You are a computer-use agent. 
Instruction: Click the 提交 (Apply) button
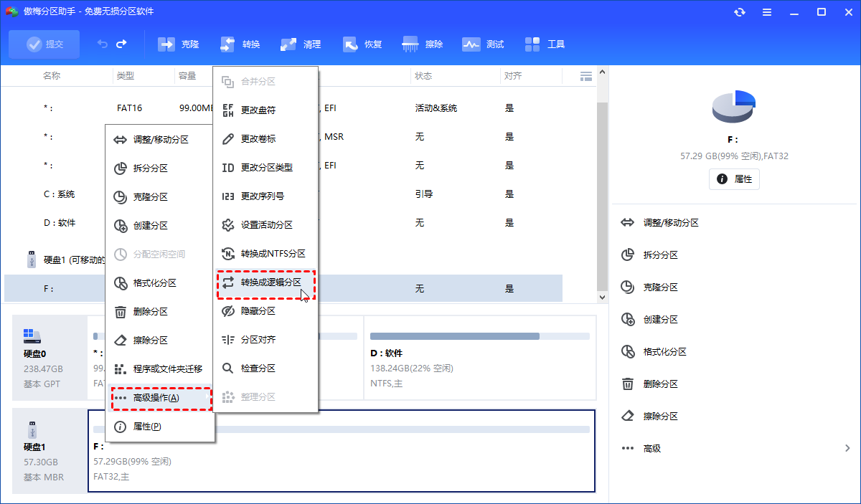(x=44, y=44)
